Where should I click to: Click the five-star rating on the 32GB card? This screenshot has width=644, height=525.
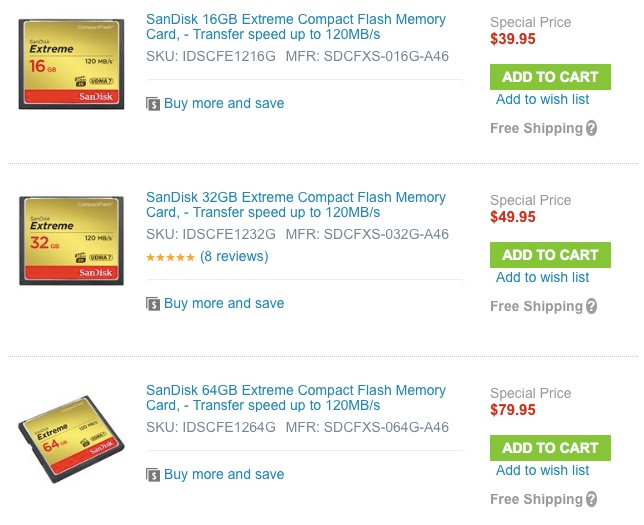170,257
